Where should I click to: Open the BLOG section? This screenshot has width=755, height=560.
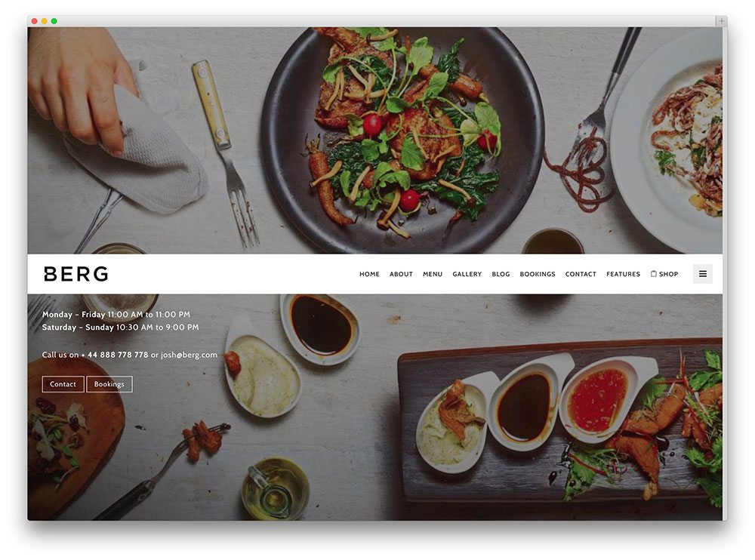click(x=501, y=274)
